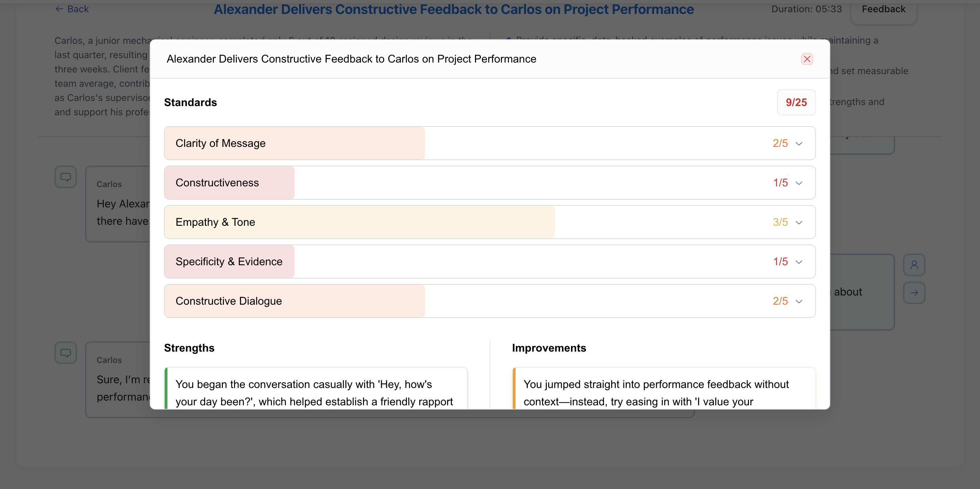980x489 pixels.
Task: Open the user profile icon button
Action: (915, 265)
